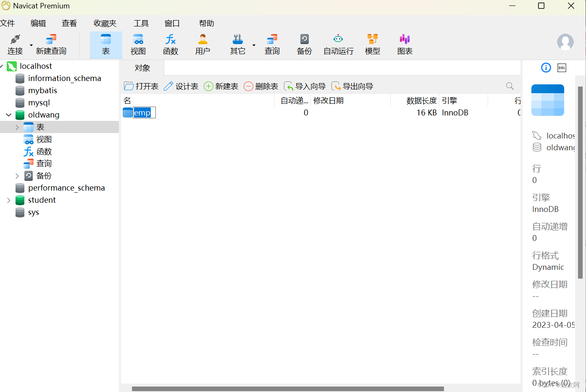Click the 连接 (Connection) icon
The height and width of the screenshot is (392, 586).
pyautogui.click(x=15, y=44)
